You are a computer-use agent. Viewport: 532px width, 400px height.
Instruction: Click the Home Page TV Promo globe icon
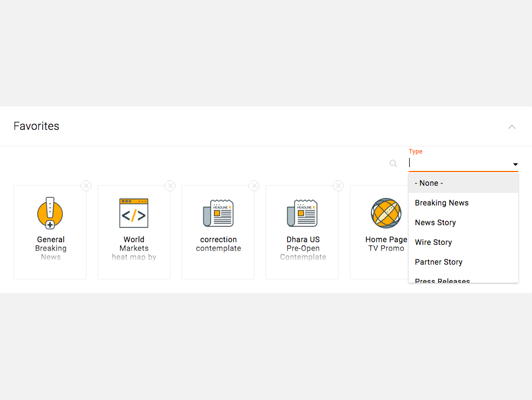pos(386,213)
